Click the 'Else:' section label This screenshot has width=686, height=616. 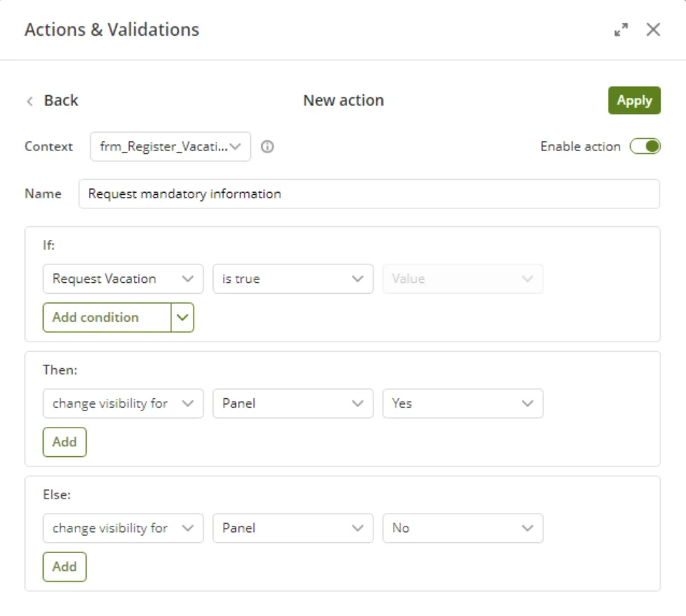pos(57,494)
